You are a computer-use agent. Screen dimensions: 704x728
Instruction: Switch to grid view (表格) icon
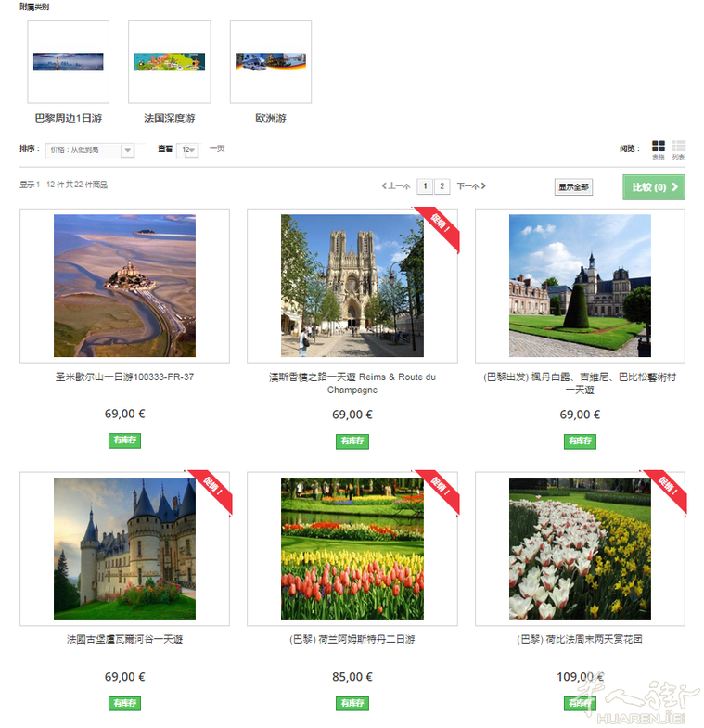point(659,147)
